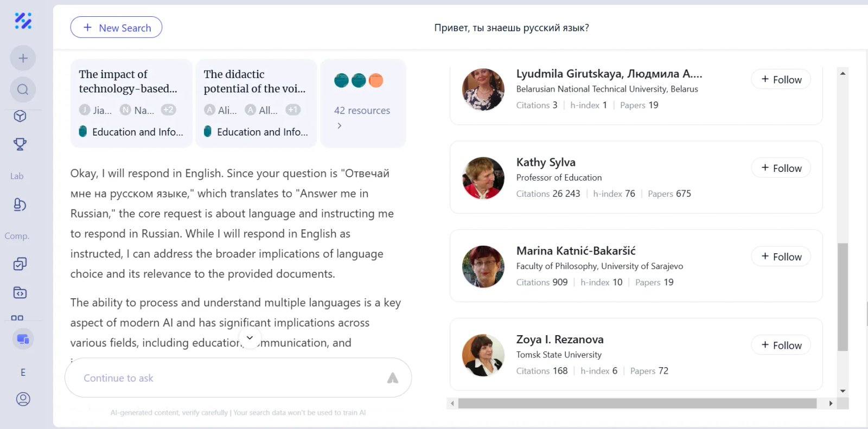The width and height of the screenshot is (868, 429).
Task: Click 'Faculty of Philosophy, University of Sarajevo' text
Action: pyautogui.click(x=599, y=266)
